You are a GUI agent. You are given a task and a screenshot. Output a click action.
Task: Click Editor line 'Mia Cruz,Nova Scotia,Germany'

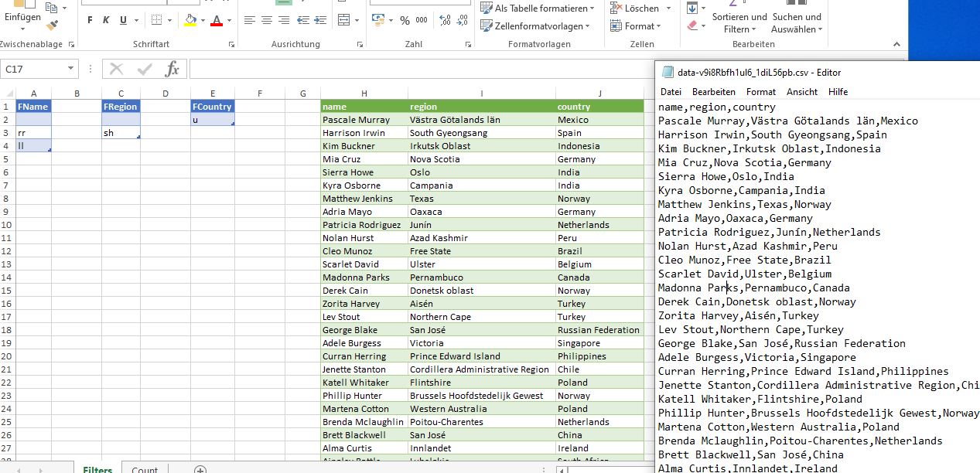click(x=745, y=162)
